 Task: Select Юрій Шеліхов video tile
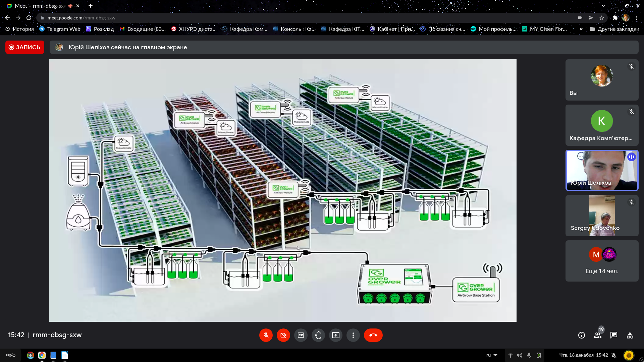click(602, 170)
